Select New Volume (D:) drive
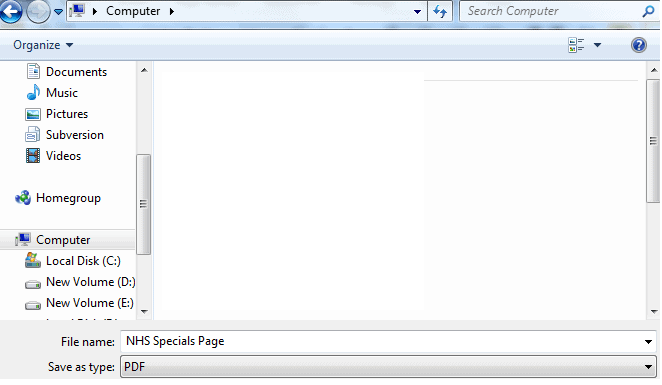This screenshot has height=385, width=662. 90,282
